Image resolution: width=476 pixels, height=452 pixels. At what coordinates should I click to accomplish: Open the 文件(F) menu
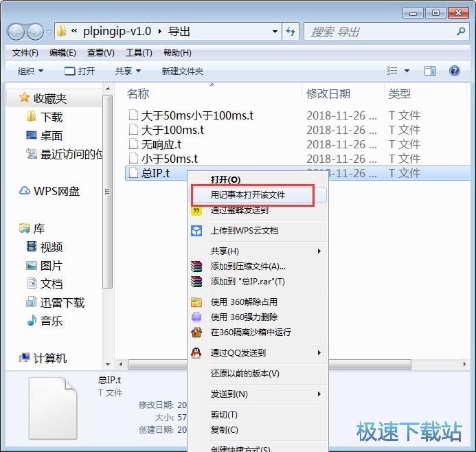coord(25,53)
